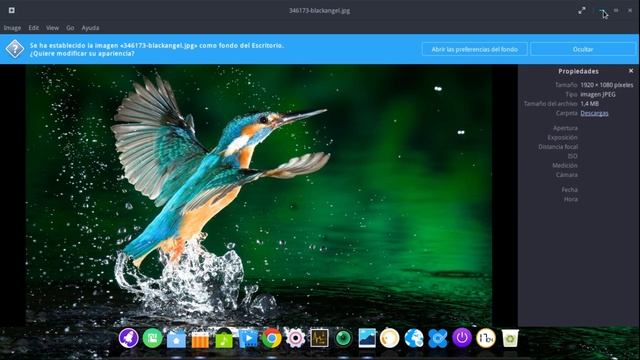
Task: Click the Exposición property label
Action: [562, 138]
